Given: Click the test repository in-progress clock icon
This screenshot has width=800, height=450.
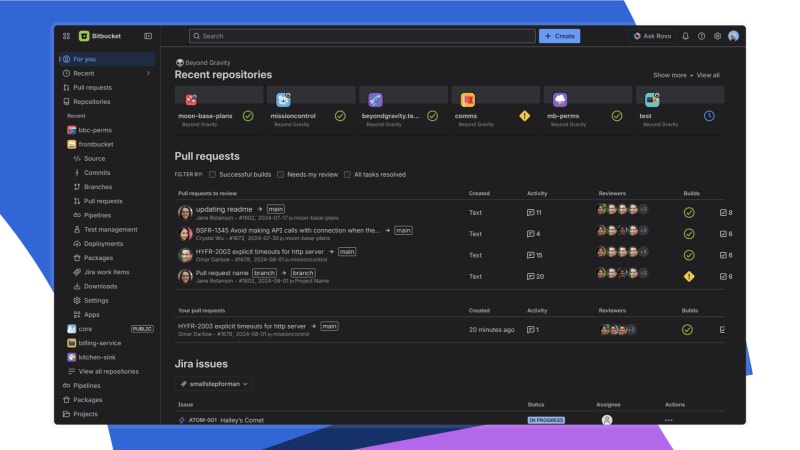Looking at the screenshot, I should [709, 116].
